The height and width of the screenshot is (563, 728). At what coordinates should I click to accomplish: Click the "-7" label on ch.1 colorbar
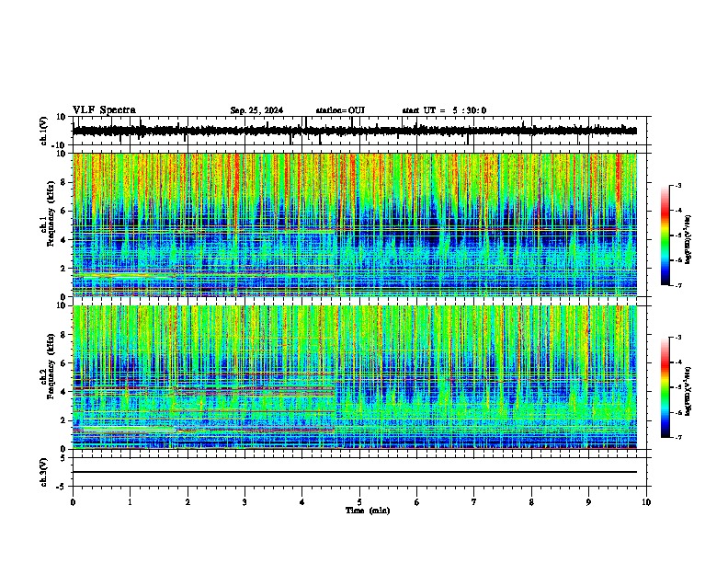[x=677, y=285]
